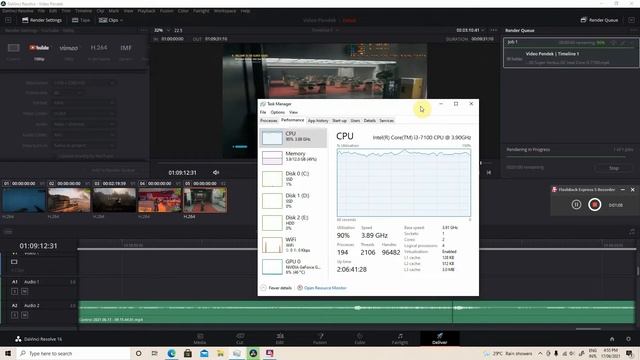Select Disk 0 (C:) in Task Manager

pyautogui.click(x=293, y=179)
